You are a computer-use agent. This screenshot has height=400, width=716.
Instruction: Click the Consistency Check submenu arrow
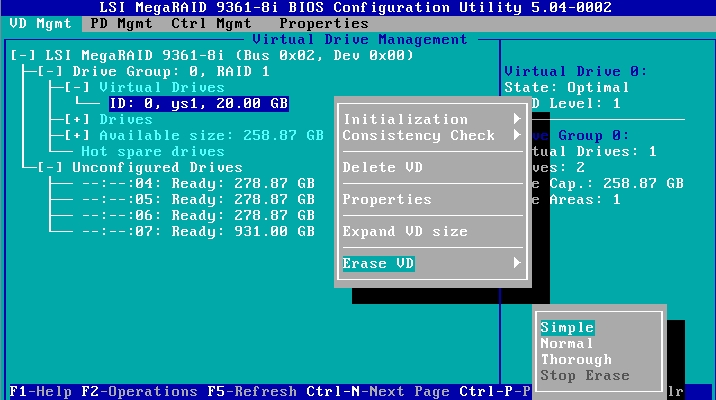click(517, 135)
